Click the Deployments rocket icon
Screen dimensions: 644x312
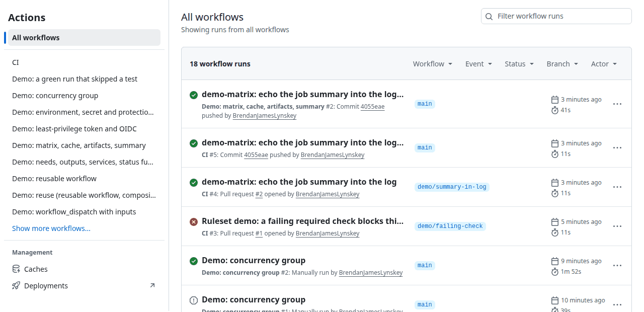tap(16, 286)
